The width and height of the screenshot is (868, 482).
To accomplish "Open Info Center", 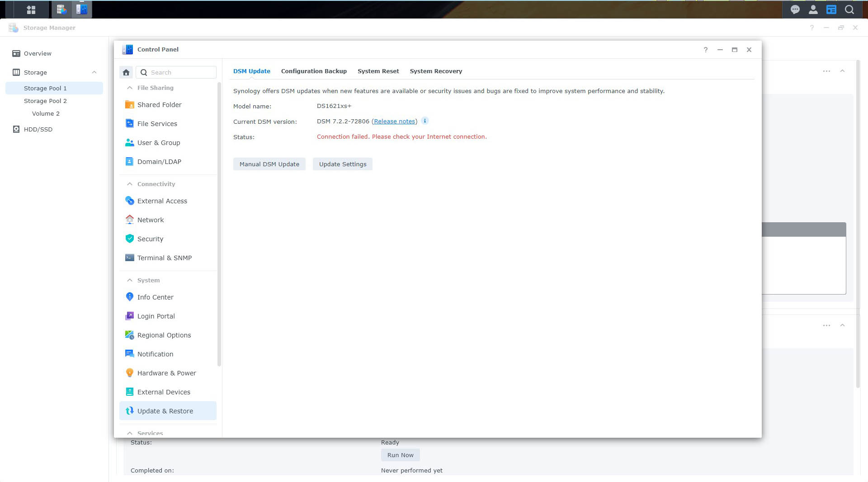I will 168,297.
